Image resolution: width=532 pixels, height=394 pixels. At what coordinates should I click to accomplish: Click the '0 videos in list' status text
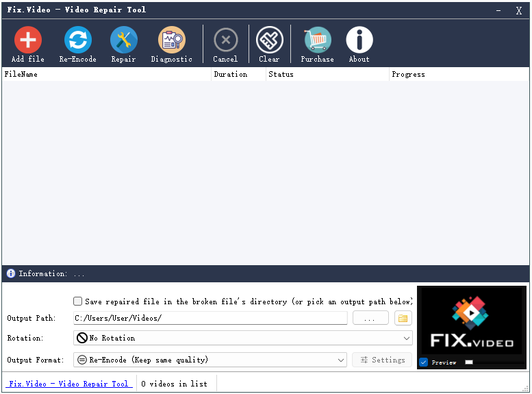click(x=174, y=384)
